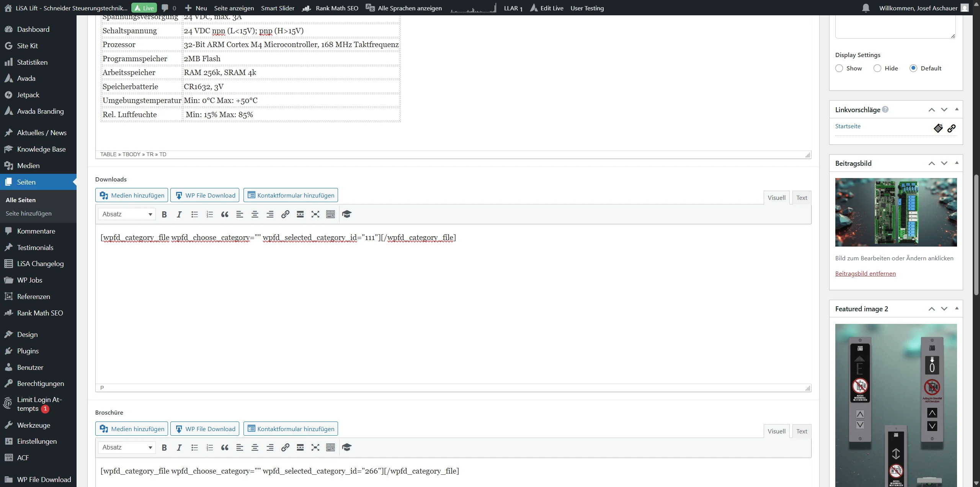This screenshot has width=980, height=487.
Task: Click the Beitragsbild circuit board thumbnail
Action: [x=896, y=212]
